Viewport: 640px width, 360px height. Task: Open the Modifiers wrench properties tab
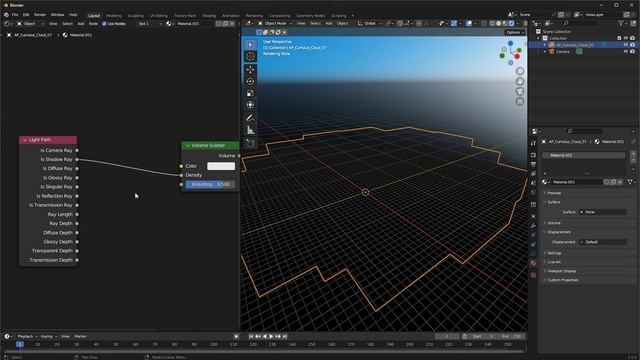point(533,226)
